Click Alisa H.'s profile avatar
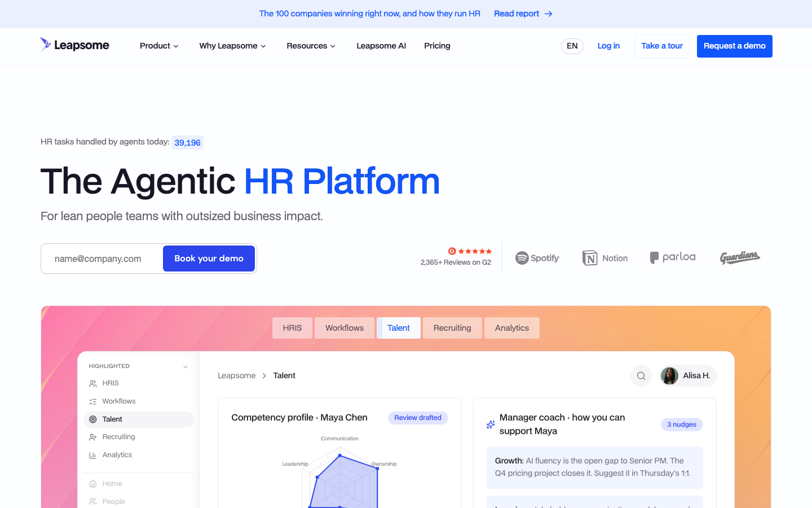 [669, 376]
